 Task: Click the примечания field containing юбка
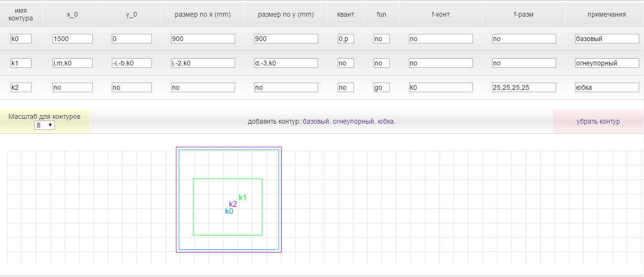coord(607,87)
